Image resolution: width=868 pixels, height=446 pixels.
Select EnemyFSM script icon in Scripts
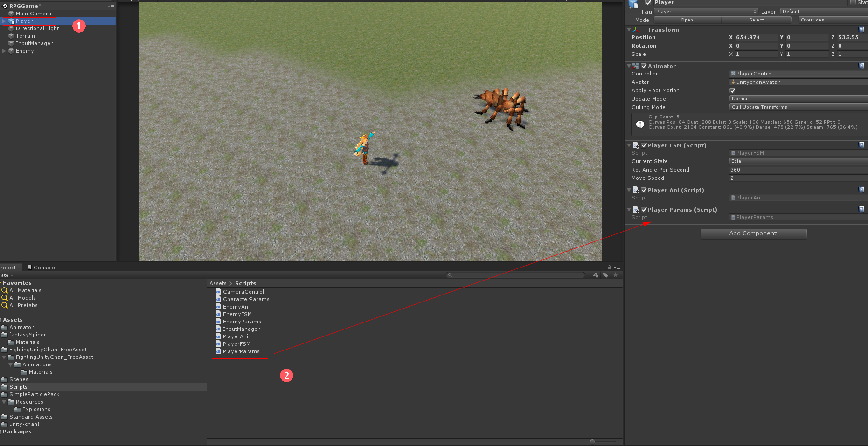coord(218,314)
